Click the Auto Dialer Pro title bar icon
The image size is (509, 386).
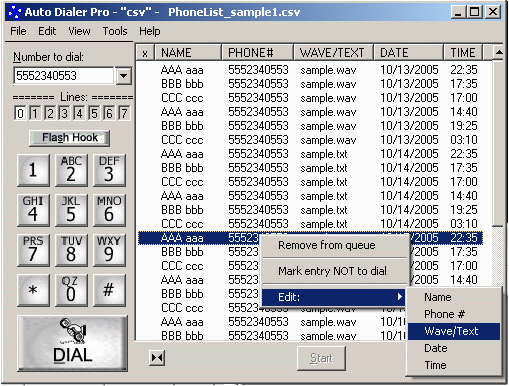pos(15,12)
